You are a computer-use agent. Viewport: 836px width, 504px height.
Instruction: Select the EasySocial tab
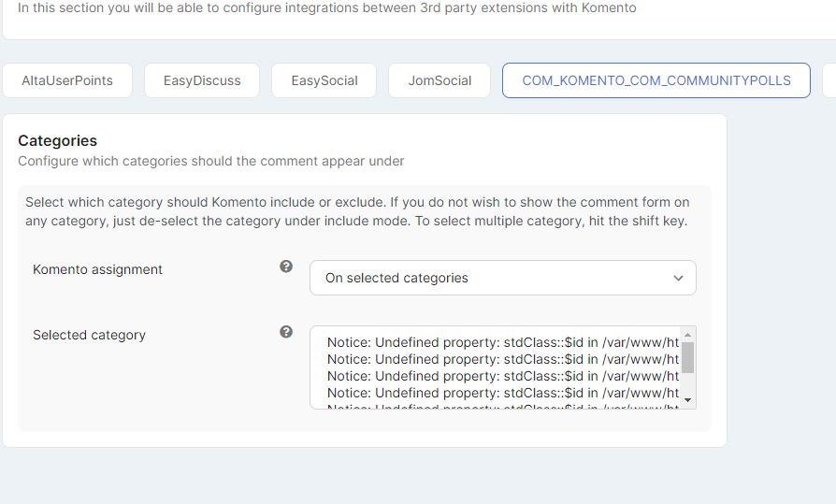pos(324,80)
